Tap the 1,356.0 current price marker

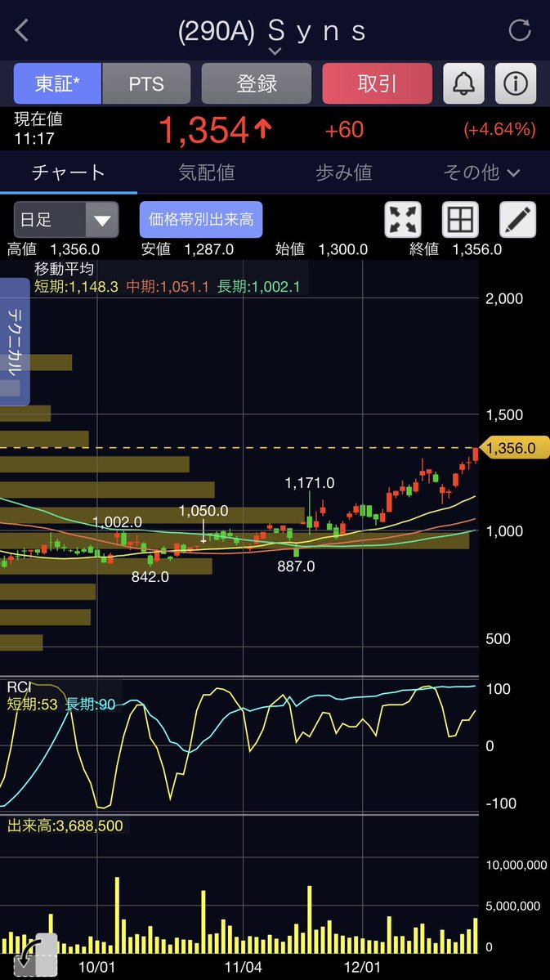click(512, 448)
